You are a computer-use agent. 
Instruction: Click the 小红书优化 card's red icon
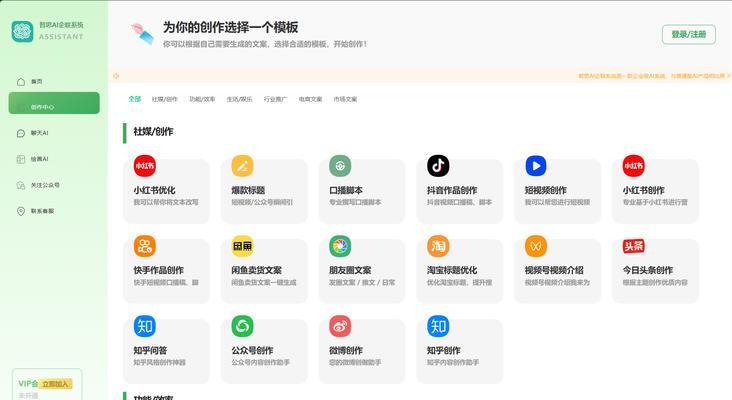point(145,166)
